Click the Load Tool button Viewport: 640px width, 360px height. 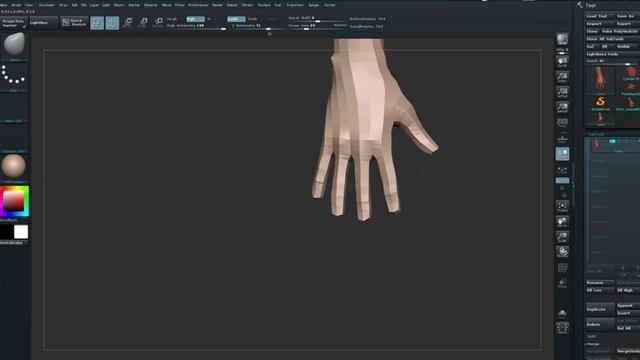click(x=600, y=16)
